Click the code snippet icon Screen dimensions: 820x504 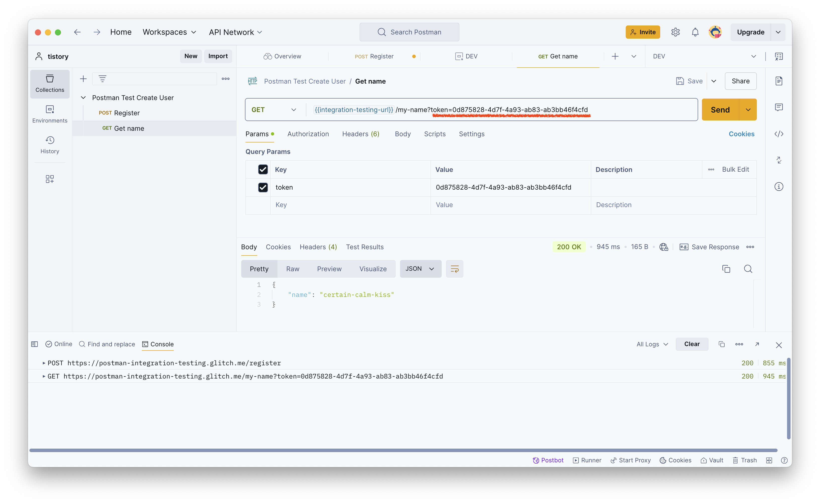point(779,134)
